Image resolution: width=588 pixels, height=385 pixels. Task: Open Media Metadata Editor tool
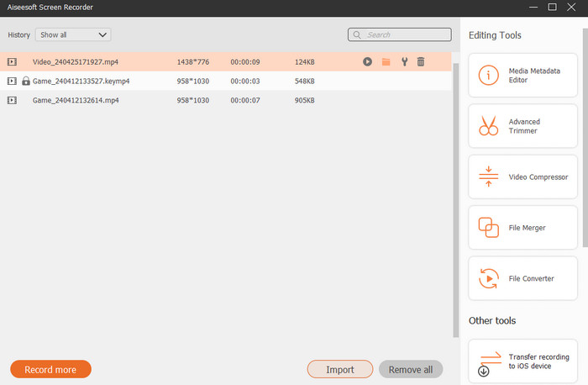(x=522, y=75)
